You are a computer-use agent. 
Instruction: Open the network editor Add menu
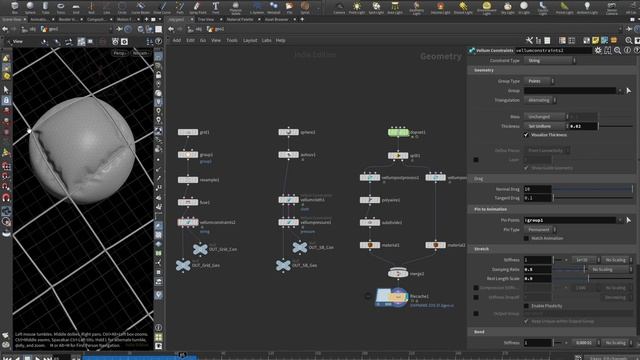click(x=177, y=40)
